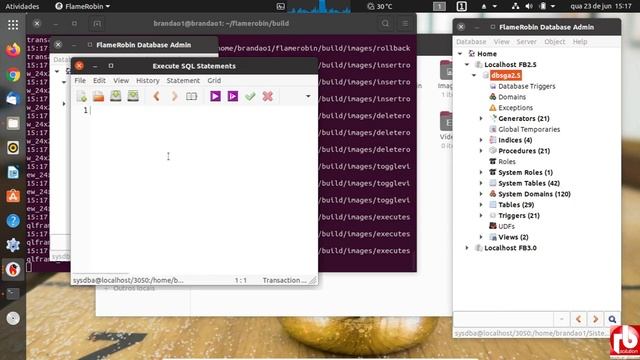Click the Procedures (21) icon in tree
Viewport: 640px width, 360px height.
pyautogui.click(x=493, y=151)
